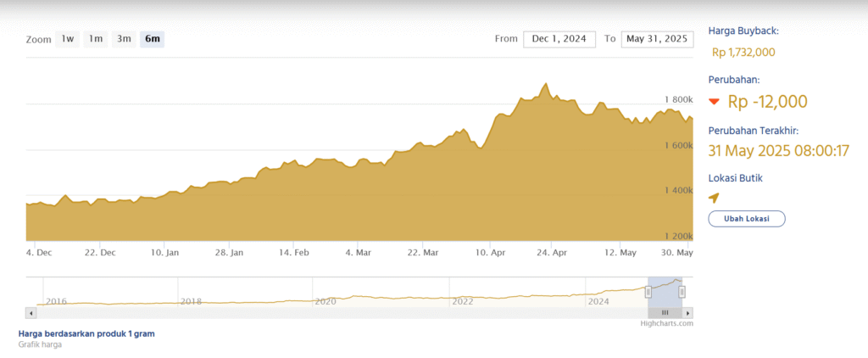Click the 2024 label in the navigator
The image size is (868, 358).
pyautogui.click(x=598, y=301)
